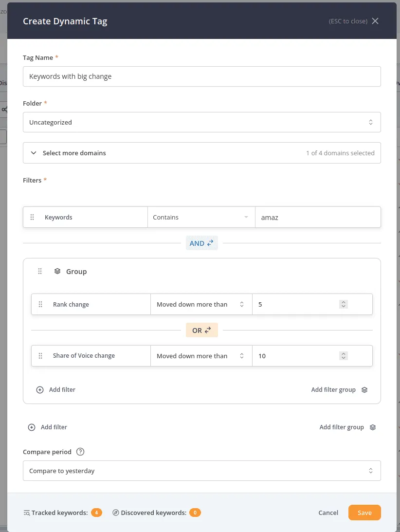
Task: Grab the Share of Voice change drag handle
Action: point(40,356)
